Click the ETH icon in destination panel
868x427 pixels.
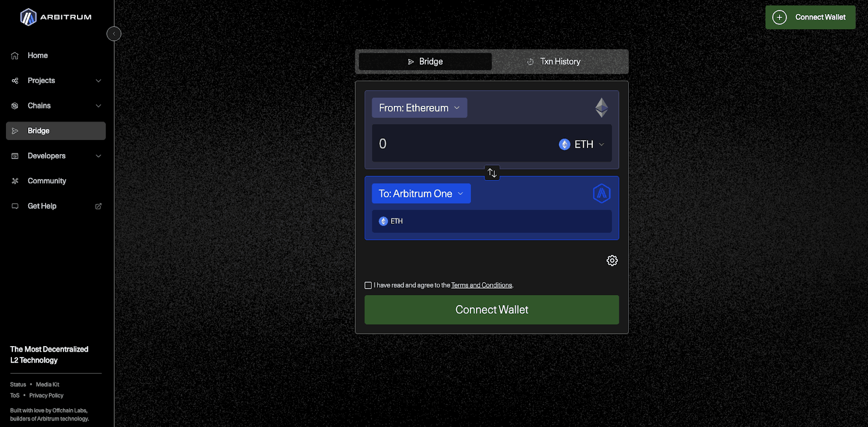[384, 221]
